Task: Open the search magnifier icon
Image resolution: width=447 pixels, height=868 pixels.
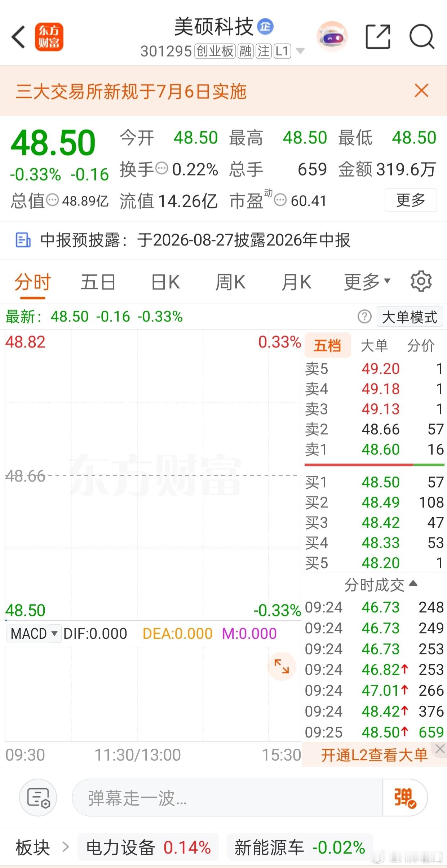Action: click(422, 37)
